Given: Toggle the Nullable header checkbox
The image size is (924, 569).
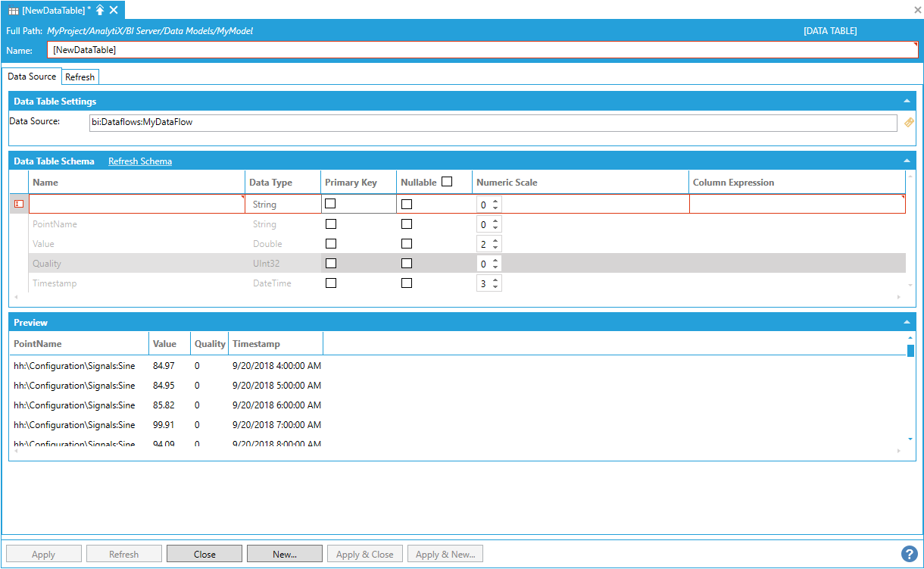Looking at the screenshot, I should [447, 182].
